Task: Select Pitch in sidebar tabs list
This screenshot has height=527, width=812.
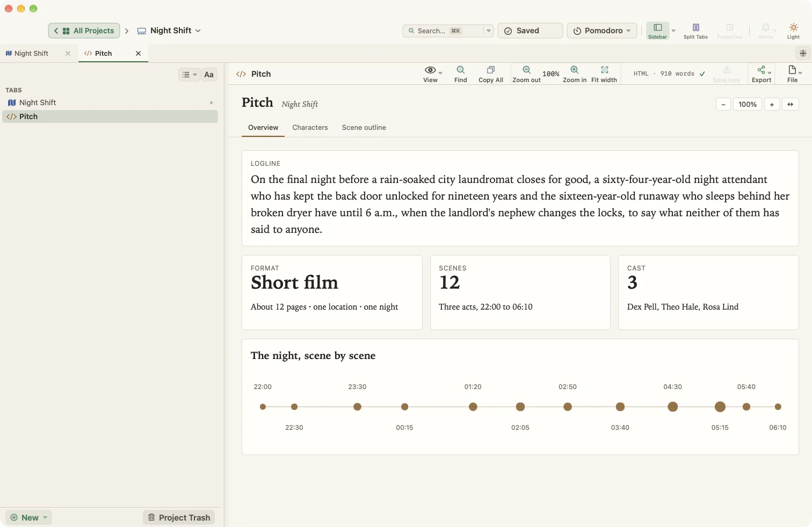Action: 110,116
